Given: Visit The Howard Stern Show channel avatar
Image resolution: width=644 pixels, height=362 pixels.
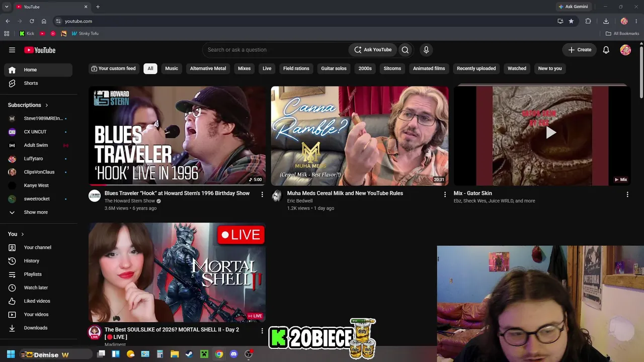Looking at the screenshot, I should coord(95,196).
